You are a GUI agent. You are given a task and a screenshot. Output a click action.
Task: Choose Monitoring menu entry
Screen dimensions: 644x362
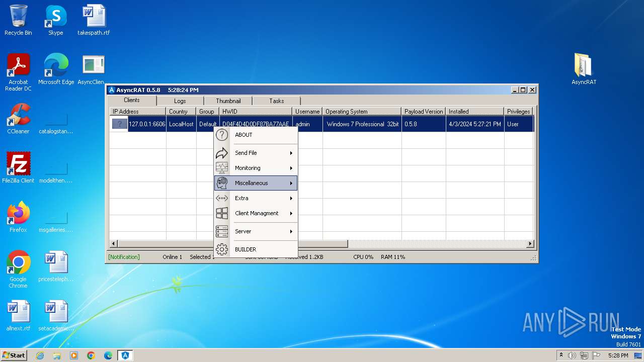256,168
